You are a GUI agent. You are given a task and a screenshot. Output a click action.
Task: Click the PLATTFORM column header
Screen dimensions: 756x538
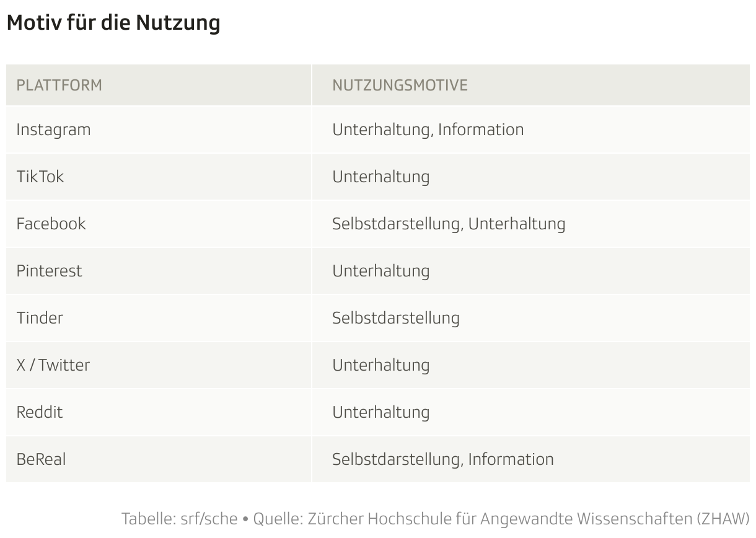159,85
